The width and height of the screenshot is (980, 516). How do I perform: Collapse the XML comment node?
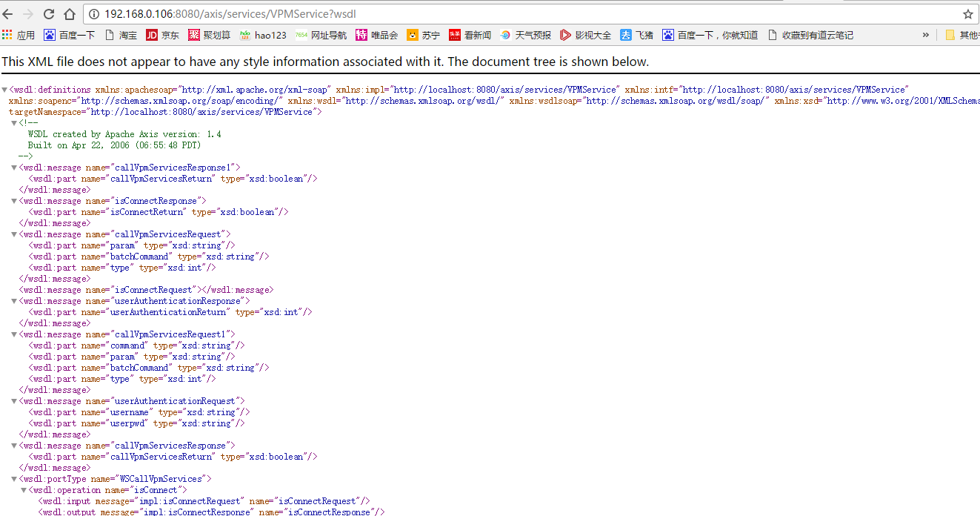14,123
